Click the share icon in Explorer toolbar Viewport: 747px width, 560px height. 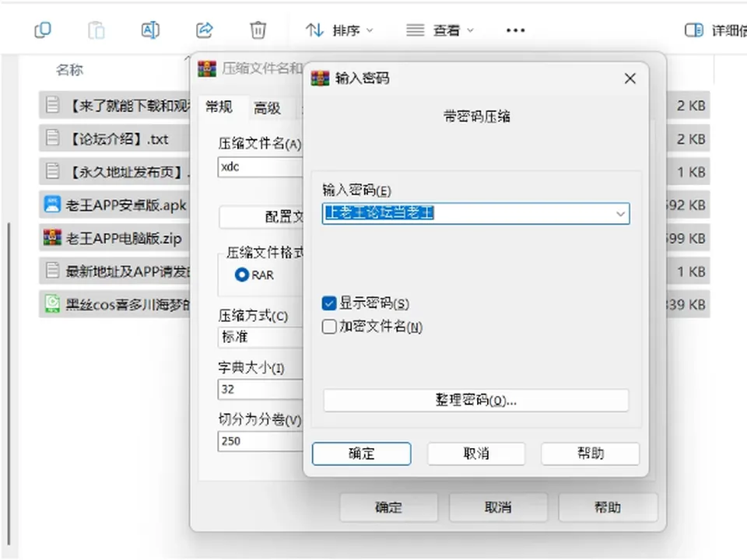coord(205,30)
